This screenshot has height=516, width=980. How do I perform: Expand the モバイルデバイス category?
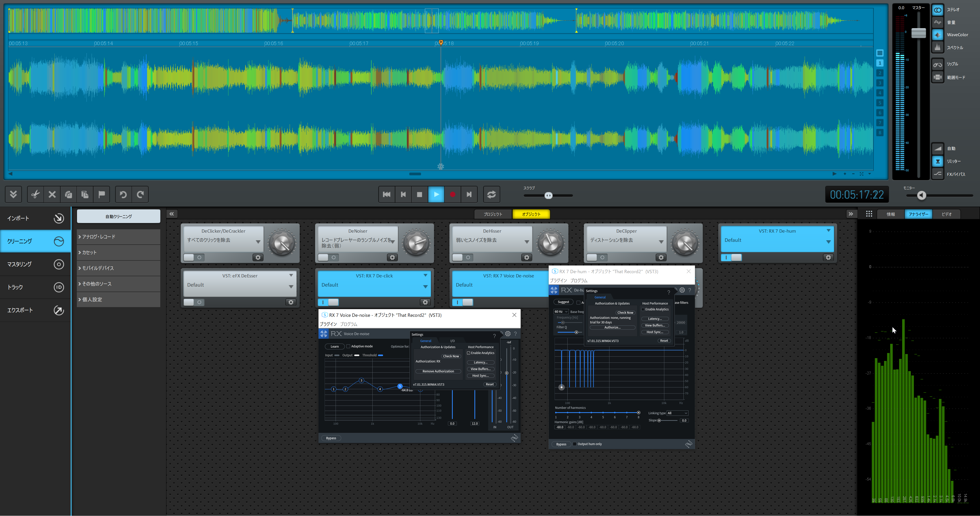[x=118, y=268]
